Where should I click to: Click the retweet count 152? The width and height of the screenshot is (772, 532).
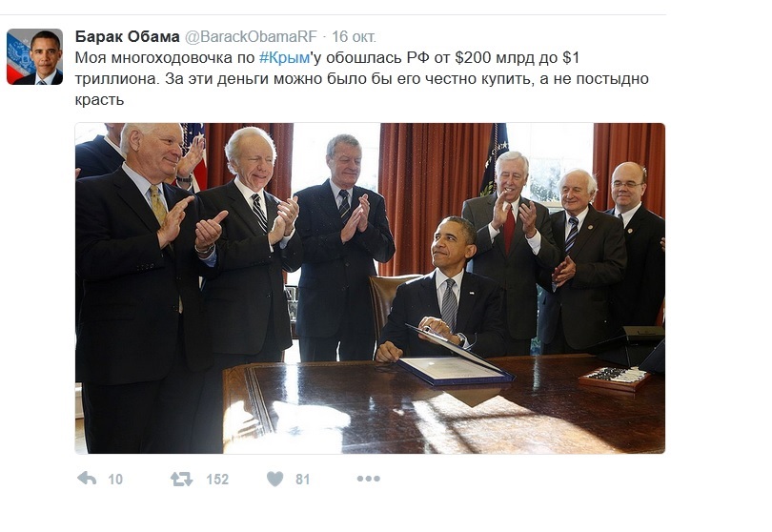(x=217, y=480)
